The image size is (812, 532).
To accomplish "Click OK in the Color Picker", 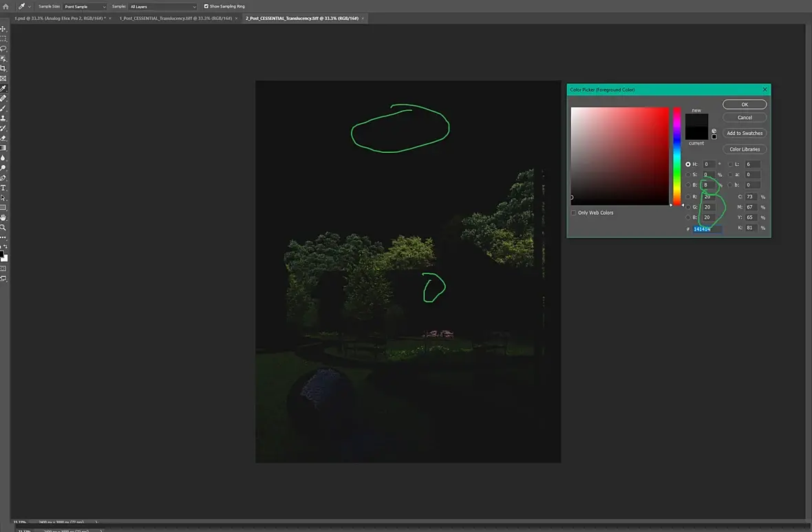I will [745, 105].
